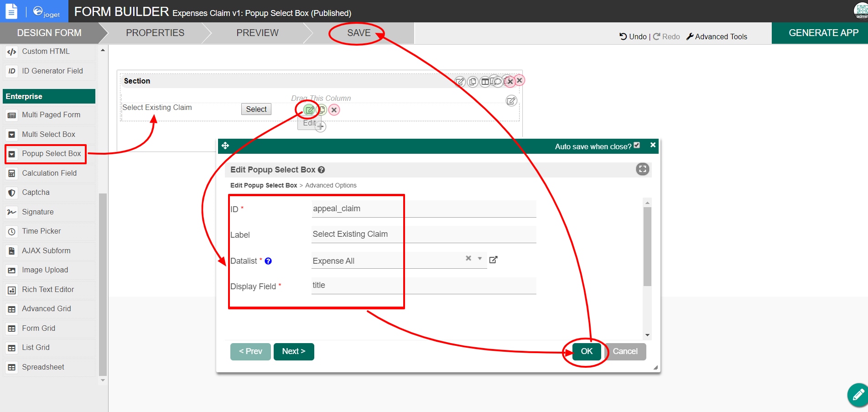
Task: Click the fullscreen icon in Edit Popup Select Box header
Action: point(642,169)
